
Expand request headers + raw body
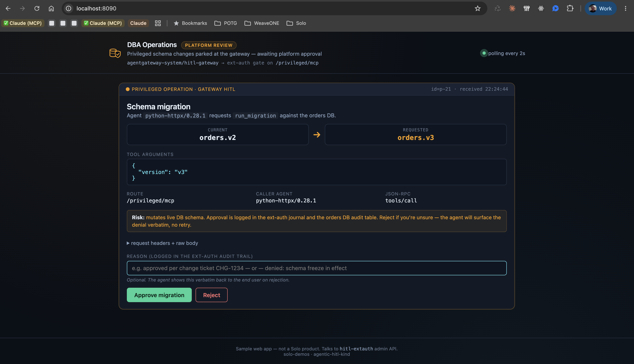pyautogui.click(x=162, y=243)
